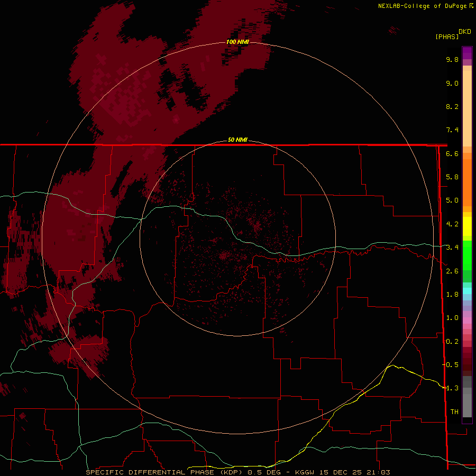Screen dimensions: 476x476
Task: Click the 5.8 scale value
Action: (452, 177)
